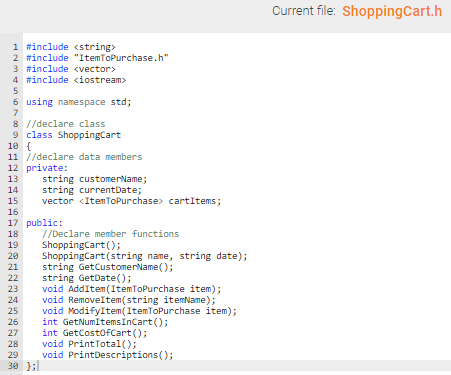
Task: Click line 'string currentDate;'
Action: click(92, 190)
